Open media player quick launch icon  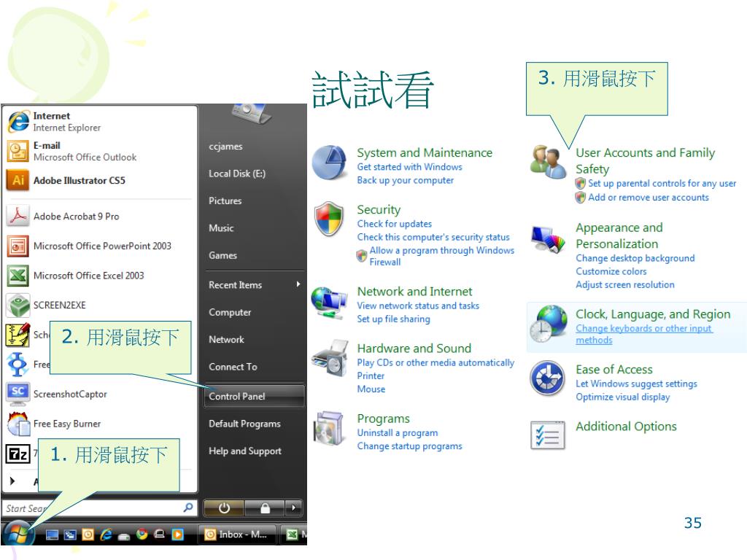[x=178, y=534]
